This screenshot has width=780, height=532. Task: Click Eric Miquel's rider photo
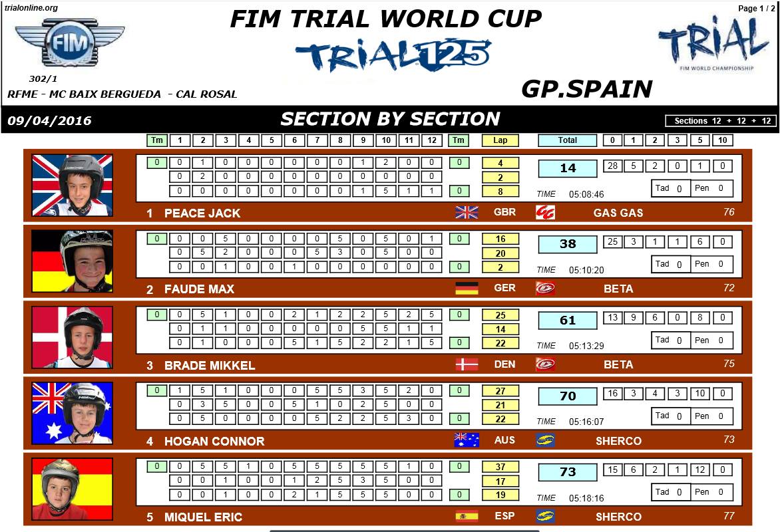coord(73,489)
